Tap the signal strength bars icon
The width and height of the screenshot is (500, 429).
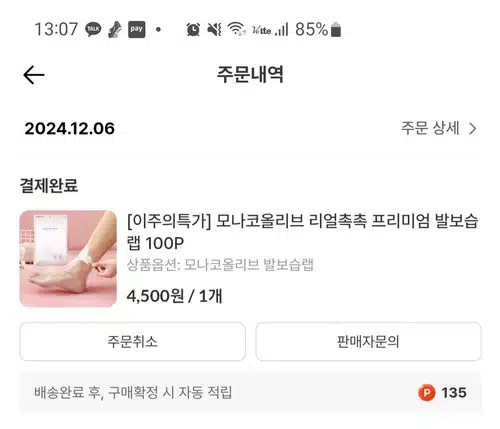coord(282,29)
